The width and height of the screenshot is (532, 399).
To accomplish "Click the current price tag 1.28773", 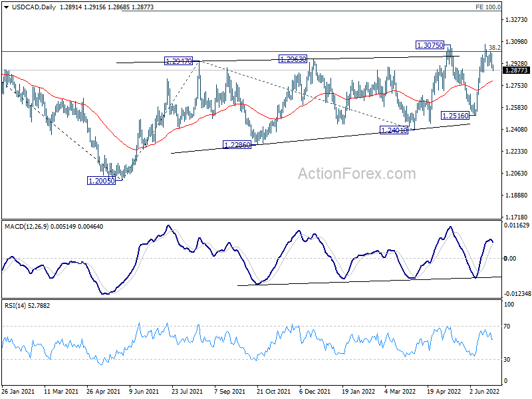I will pyautogui.click(x=516, y=70).
